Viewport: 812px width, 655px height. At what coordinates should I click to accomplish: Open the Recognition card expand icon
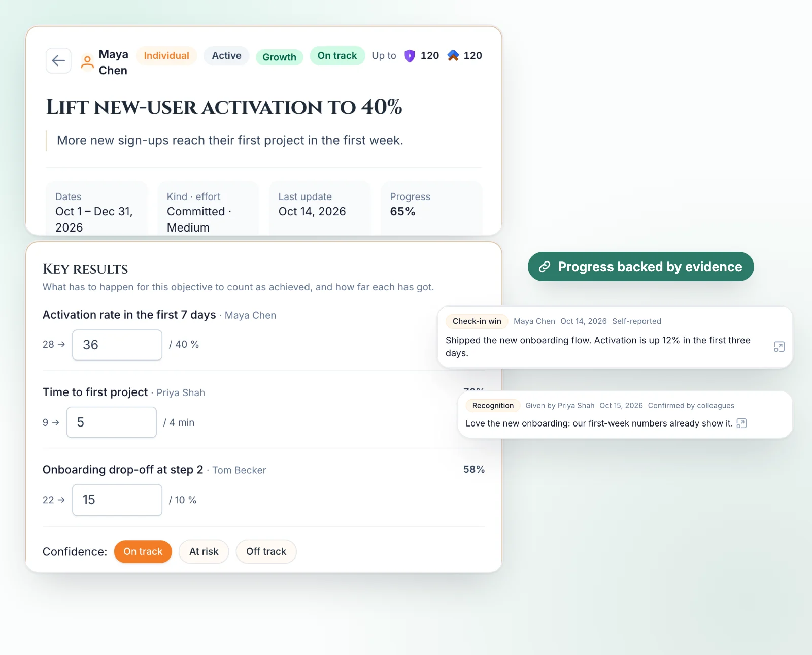(741, 423)
